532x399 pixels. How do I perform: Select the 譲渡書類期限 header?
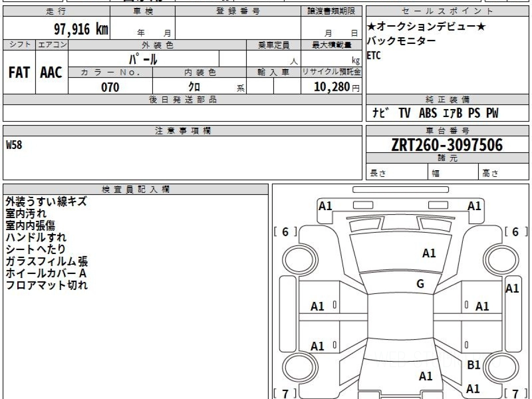tap(332, 12)
